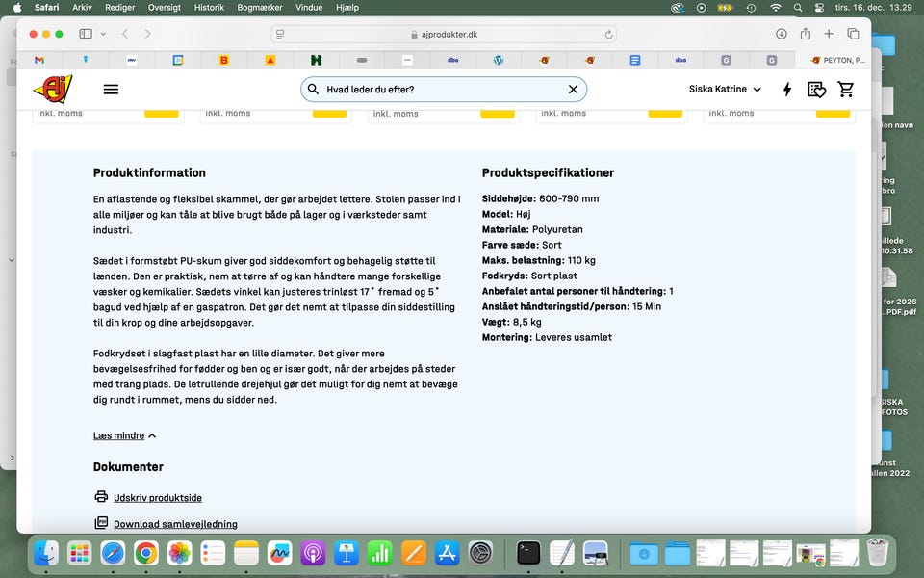Open the Bogmærker menu
The height and width of the screenshot is (578, 924).
click(x=260, y=7)
